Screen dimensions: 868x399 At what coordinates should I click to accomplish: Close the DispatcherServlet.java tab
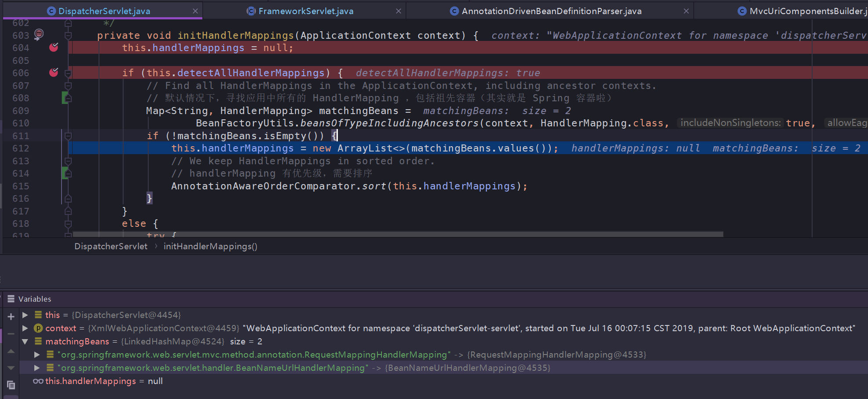195,11
